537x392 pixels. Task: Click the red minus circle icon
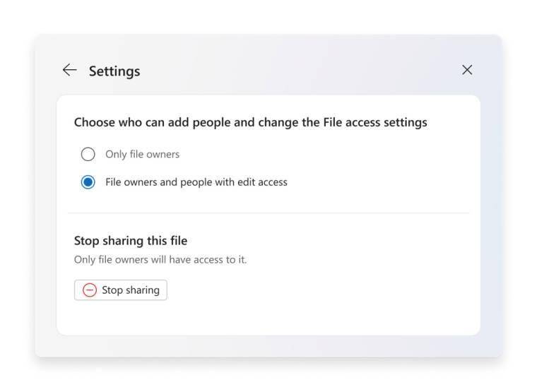tap(90, 290)
